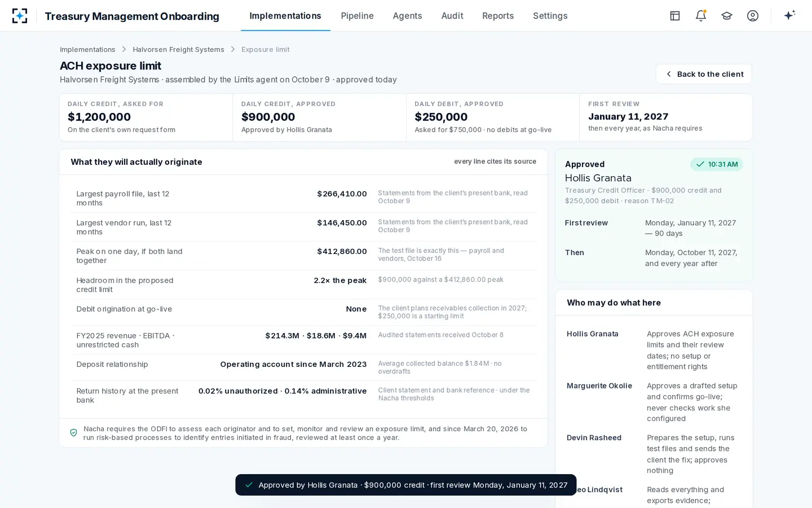
Task: Click the largest vendor run amount $146,450.00
Action: pyautogui.click(x=342, y=223)
